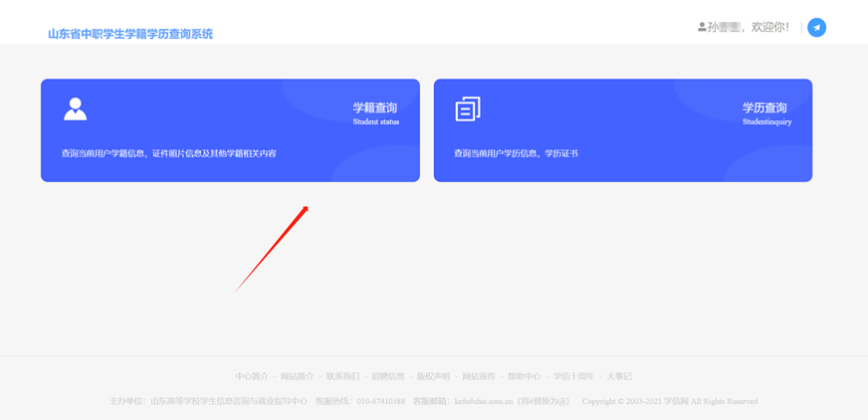The image size is (868, 420).
Task: Open the 学籍查询 Student status card
Action: click(230, 130)
